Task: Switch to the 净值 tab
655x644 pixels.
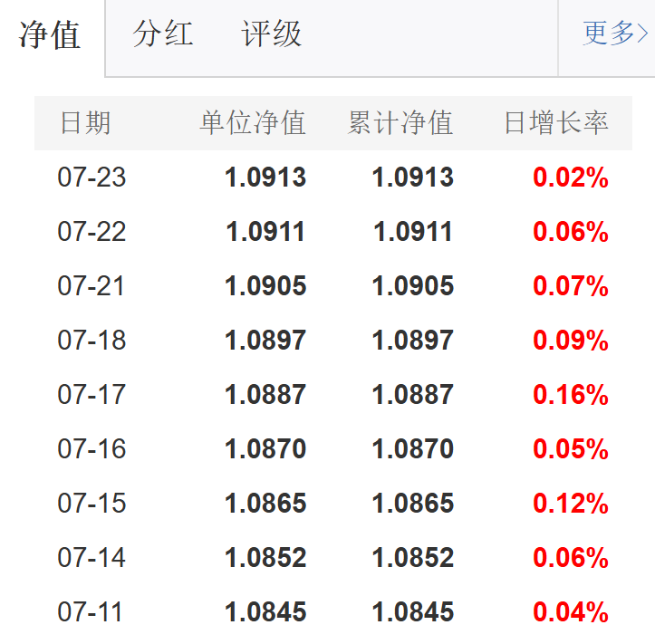Action: tap(50, 35)
